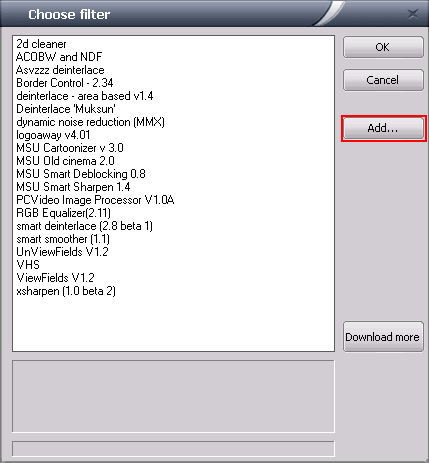
Task: Select Deinterlace 'Muksun' entry
Action: click(66, 109)
